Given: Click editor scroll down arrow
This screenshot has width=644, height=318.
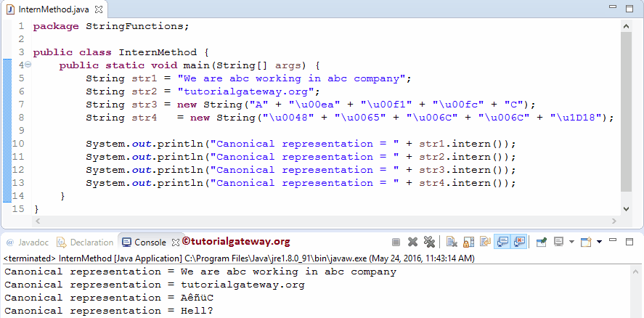Looking at the screenshot, I should [626, 208].
